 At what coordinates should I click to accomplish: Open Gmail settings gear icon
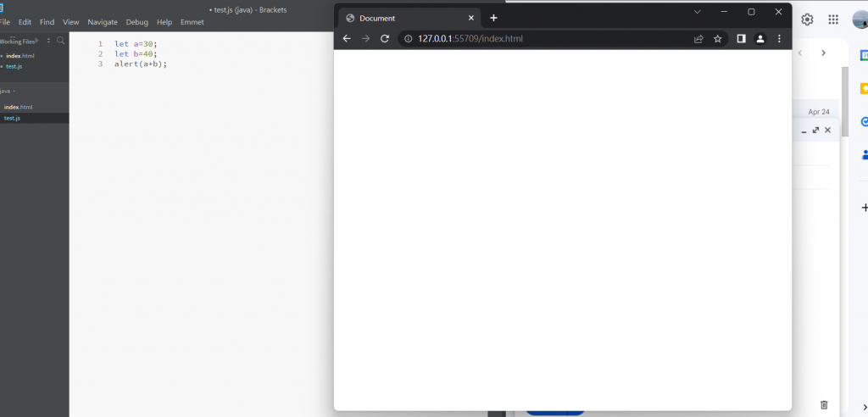807,19
